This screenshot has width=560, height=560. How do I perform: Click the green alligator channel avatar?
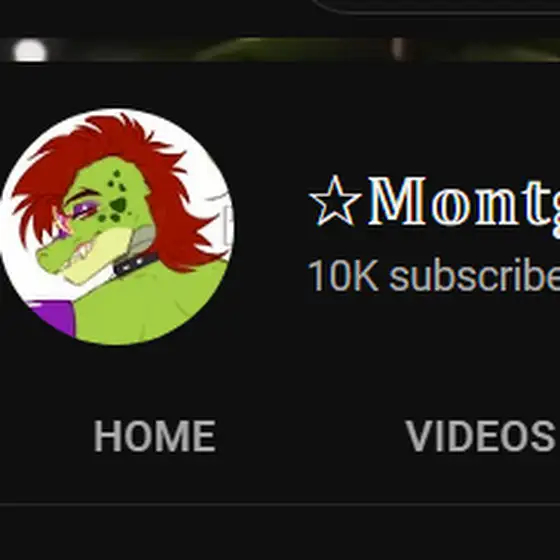(116, 226)
